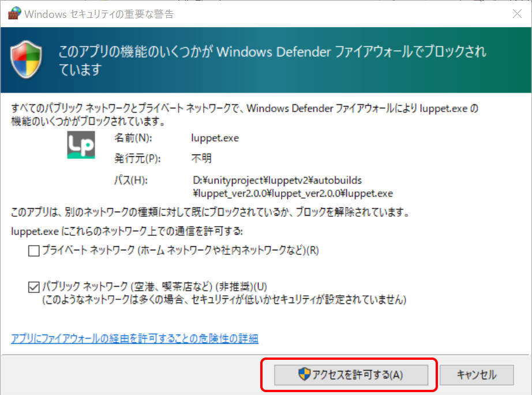Image resolution: width=532 pixels, height=395 pixels.
Task: Click the blue header banner message
Action: 272,61
